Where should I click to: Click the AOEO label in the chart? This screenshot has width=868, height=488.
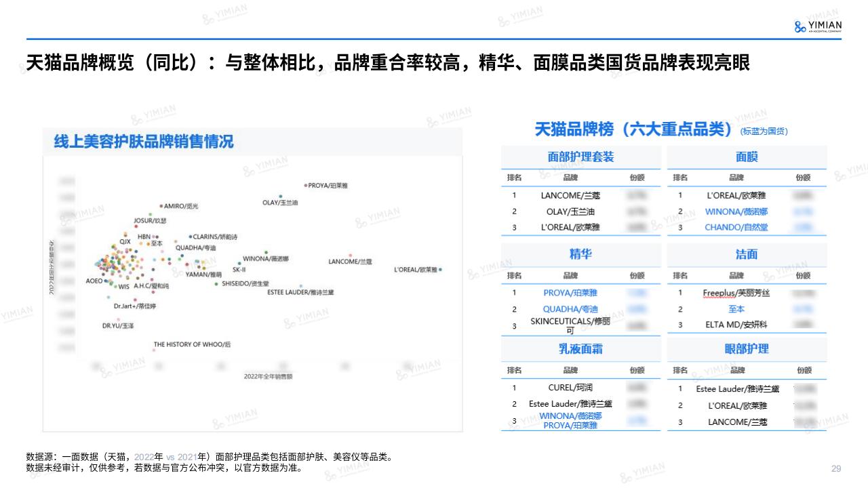tap(94, 281)
